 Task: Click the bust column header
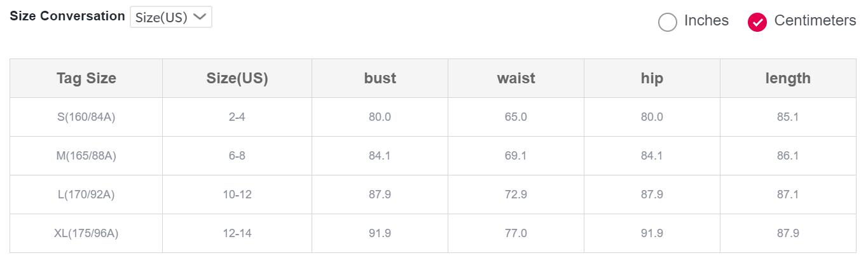coord(380,78)
